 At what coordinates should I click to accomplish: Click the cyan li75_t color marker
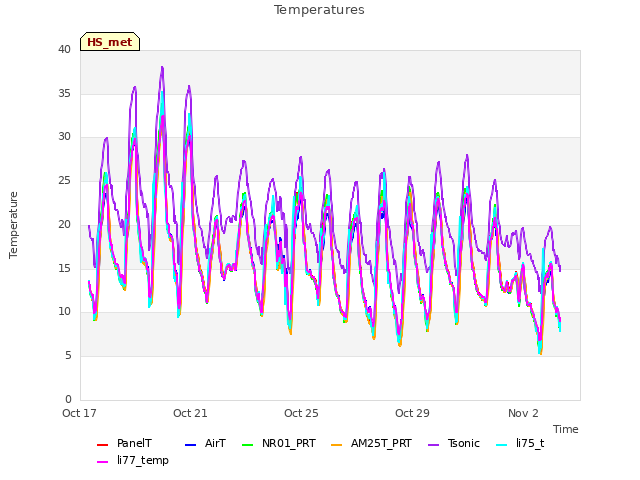pos(502,444)
